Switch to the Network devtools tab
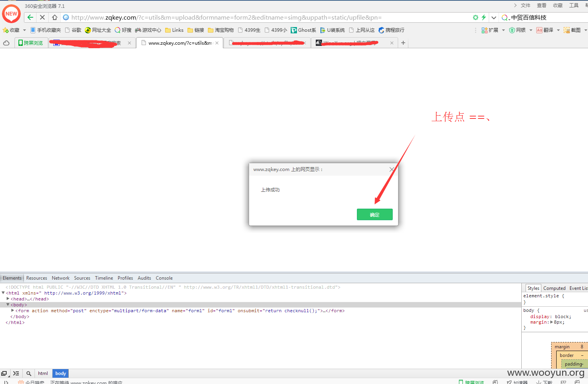The height and width of the screenshot is (384, 588). pos(60,278)
